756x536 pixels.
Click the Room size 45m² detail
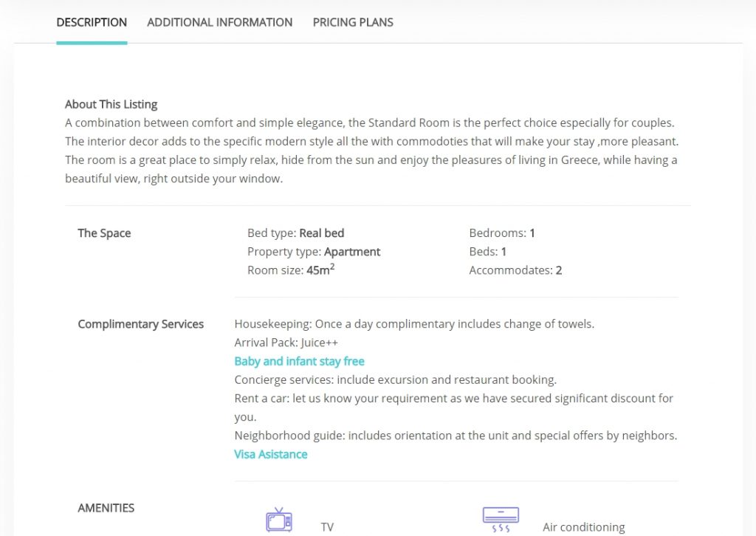click(291, 269)
